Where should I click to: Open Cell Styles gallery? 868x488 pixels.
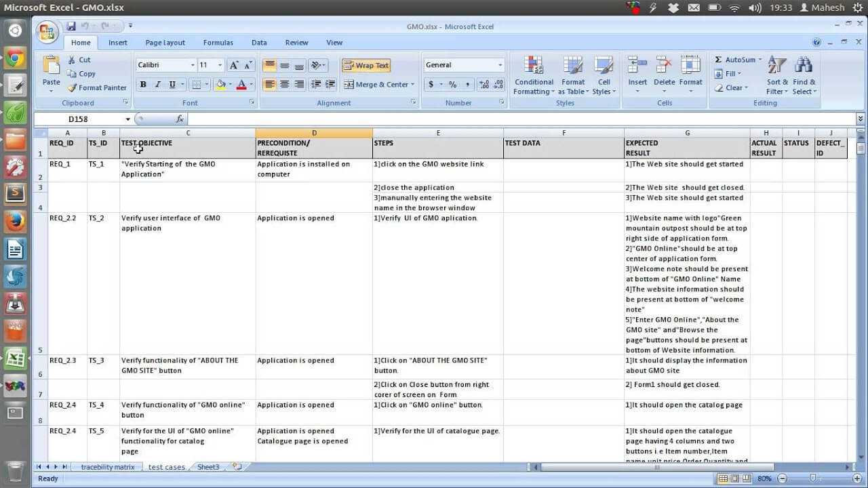(x=604, y=75)
